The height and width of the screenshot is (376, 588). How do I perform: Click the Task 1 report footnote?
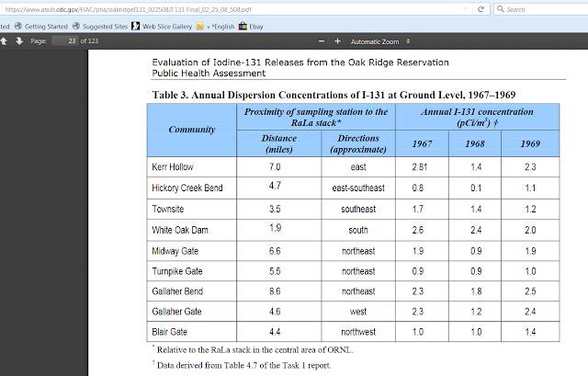pos(243,365)
